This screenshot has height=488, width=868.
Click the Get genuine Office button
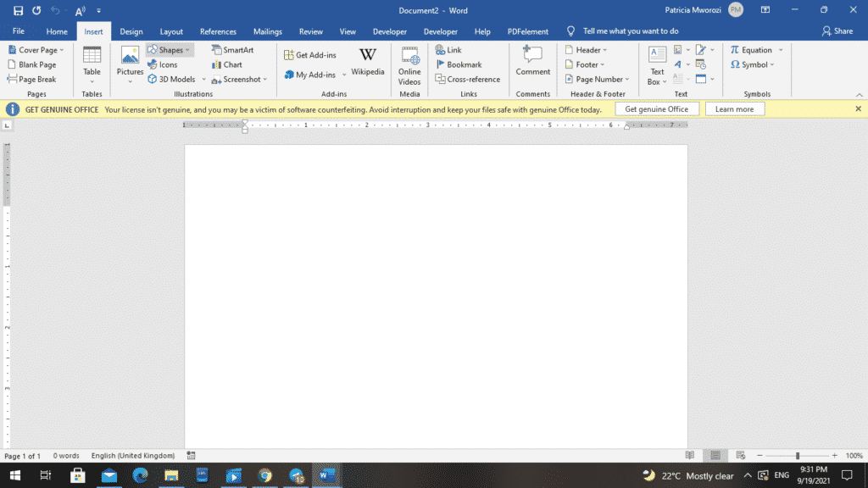[x=656, y=108]
